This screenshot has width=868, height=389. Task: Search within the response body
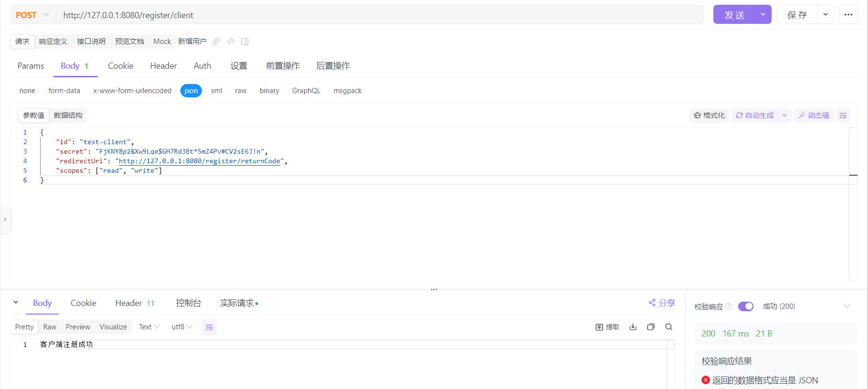tap(669, 327)
